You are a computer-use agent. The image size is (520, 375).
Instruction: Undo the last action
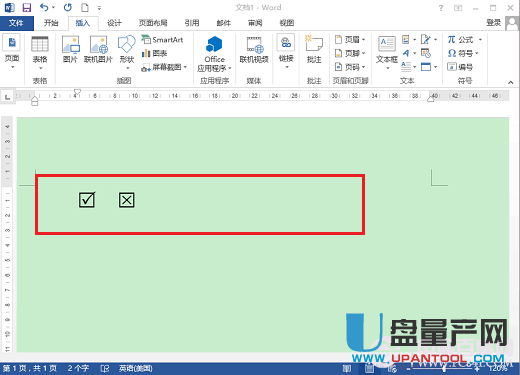[x=44, y=7]
